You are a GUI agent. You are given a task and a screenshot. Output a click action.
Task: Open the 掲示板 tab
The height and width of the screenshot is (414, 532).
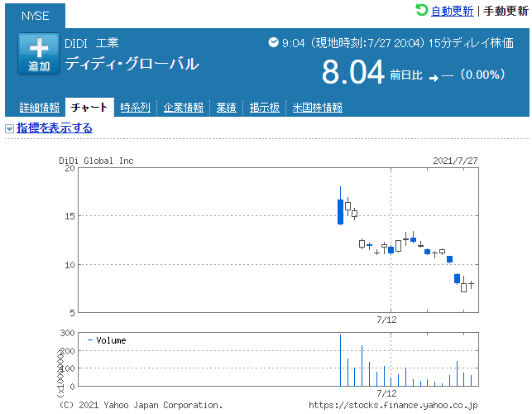264,108
